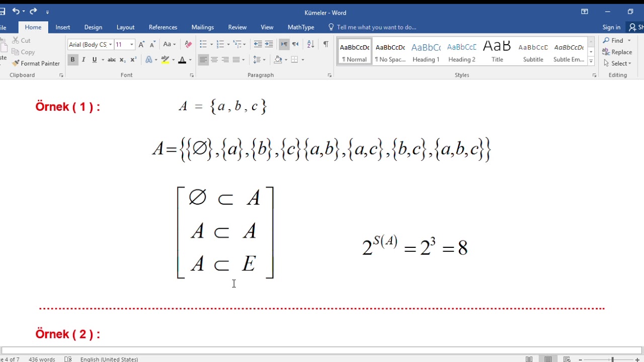Viewport: 644px width, 362px height.
Task: Toggle Superscript formatting
Action: tap(133, 59)
